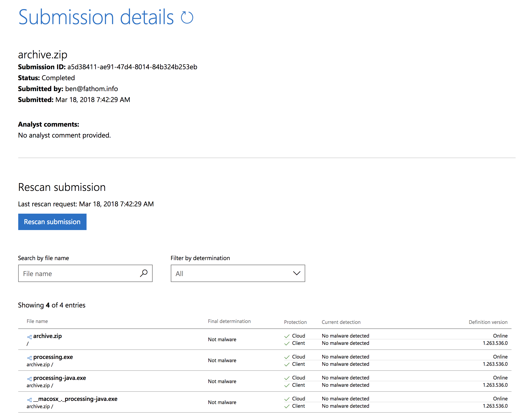The width and height of the screenshot is (527, 420).
Task: Click the Client checkmark on __macosx row
Action: (287, 406)
